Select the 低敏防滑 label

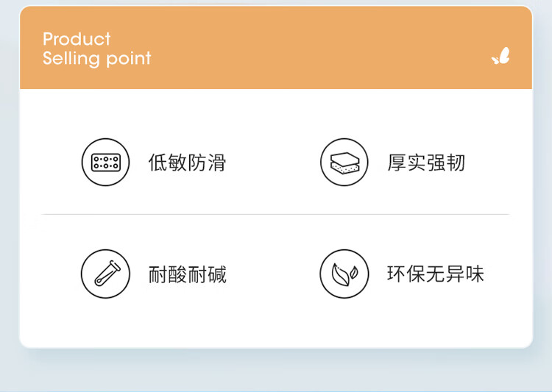[x=187, y=163]
